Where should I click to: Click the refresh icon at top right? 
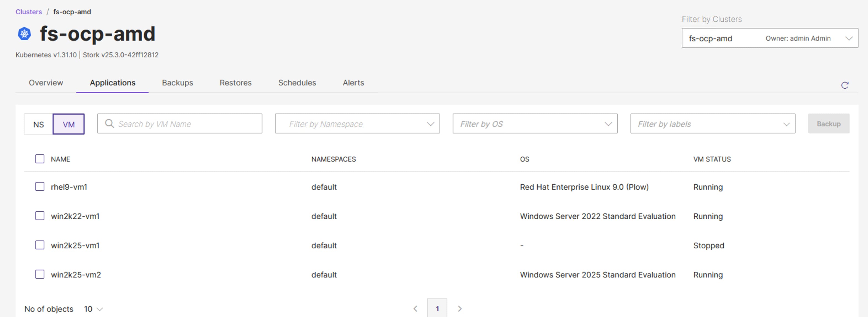pos(845,85)
